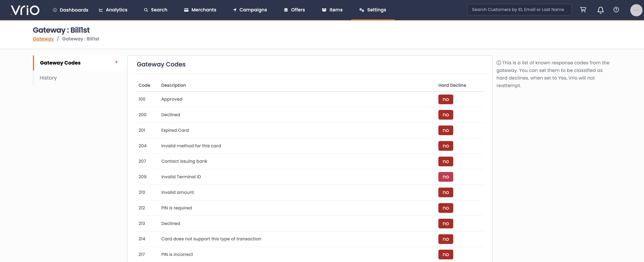Toggle hard decline for 204 Invalid method
This screenshot has width=644, height=262.
445,146
